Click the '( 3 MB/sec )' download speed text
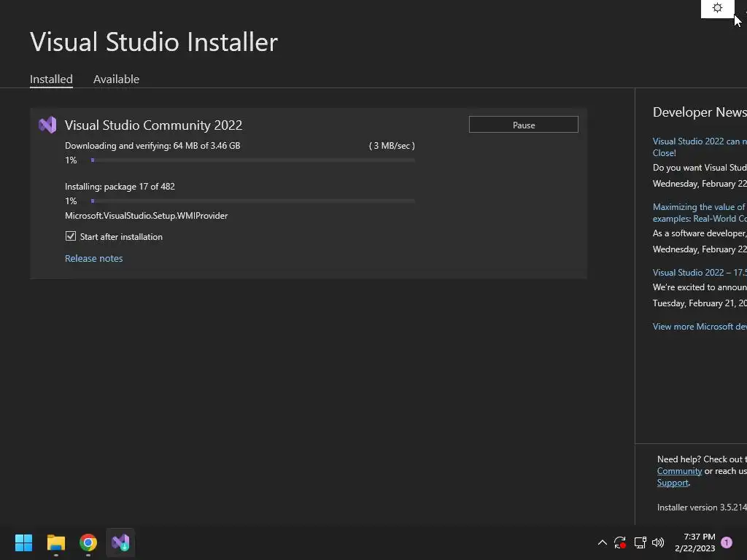747x560 pixels. click(392, 146)
